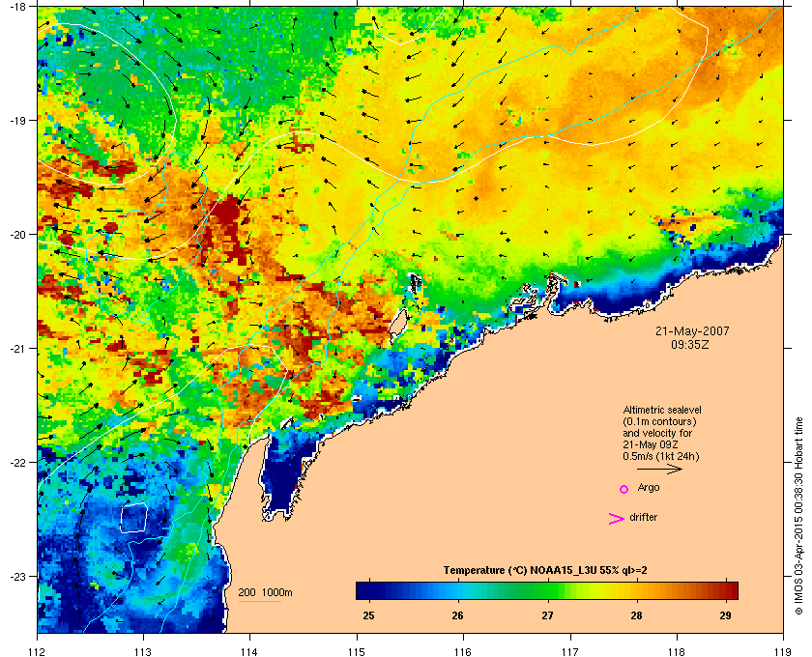Viewport: 812px width, 657px height.
Task: Click the temperature colorbar near 27
Action: tap(547, 590)
